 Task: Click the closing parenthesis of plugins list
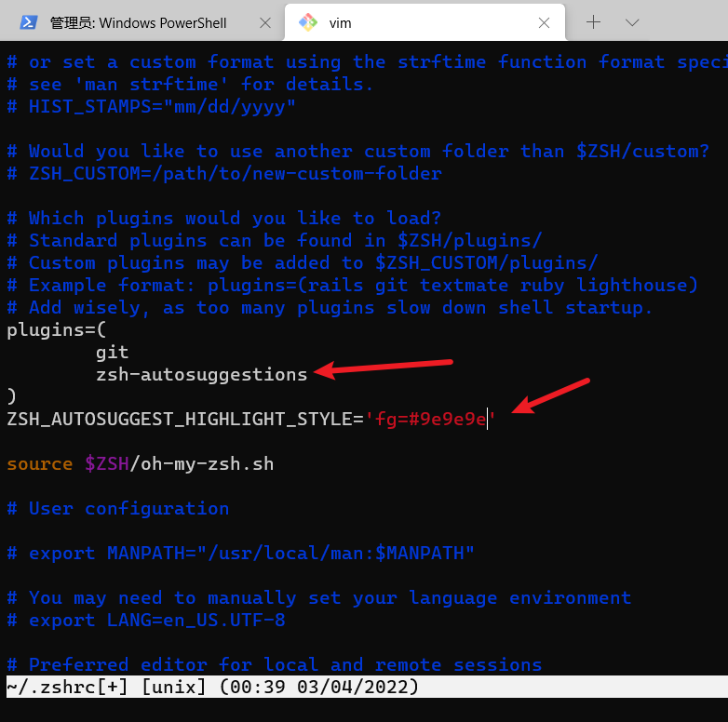tap(11, 396)
